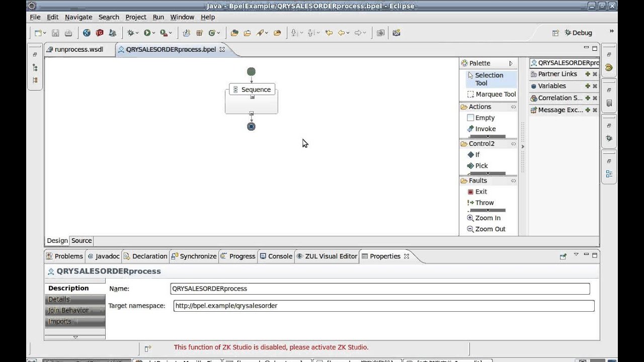Click the x icon beside Variables
This screenshot has width=644, height=362.
(x=595, y=86)
